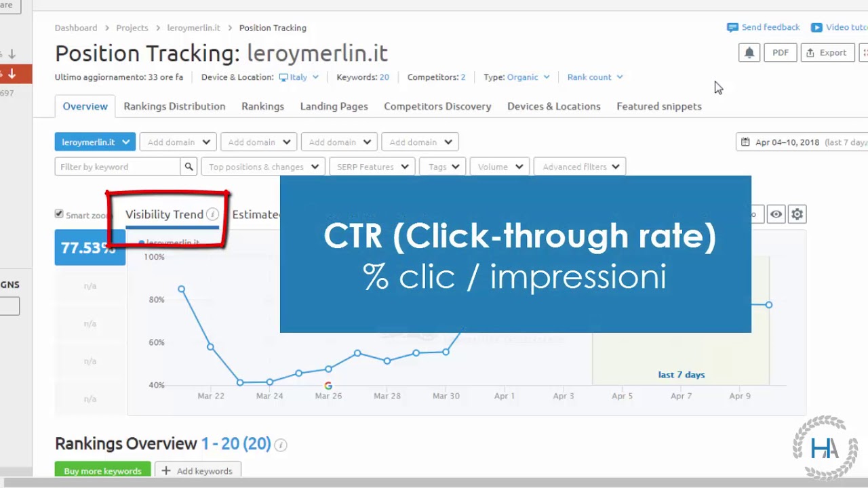This screenshot has width=868, height=488.
Task: Open the first Add domain dropdown
Action: (178, 142)
